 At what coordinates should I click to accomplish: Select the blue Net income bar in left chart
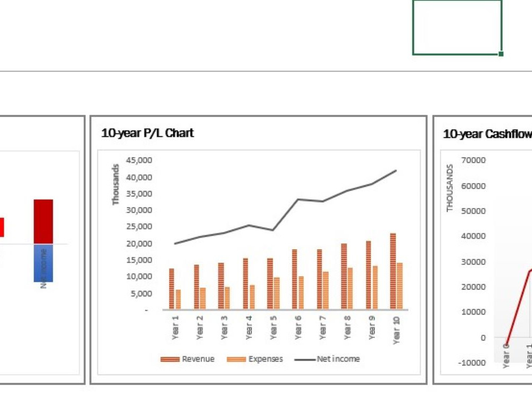pos(43,263)
